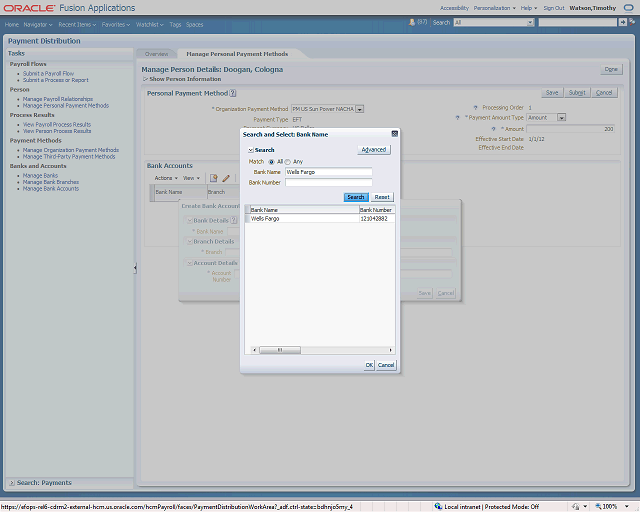The height and width of the screenshot is (512, 640).
Task: Collapse the Search section in dialog
Action: tap(249, 150)
